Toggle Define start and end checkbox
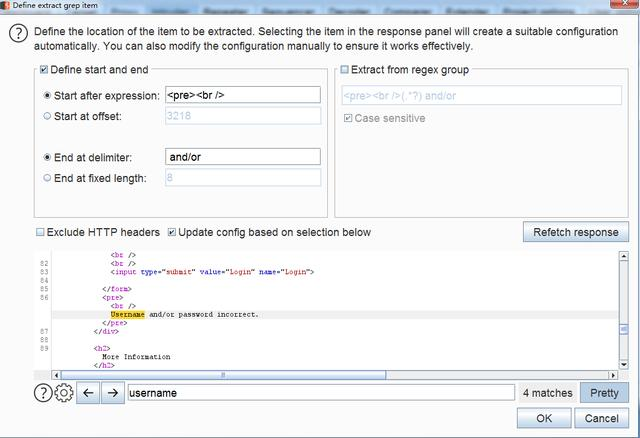Viewport: 640px width, 438px height. (x=44, y=69)
